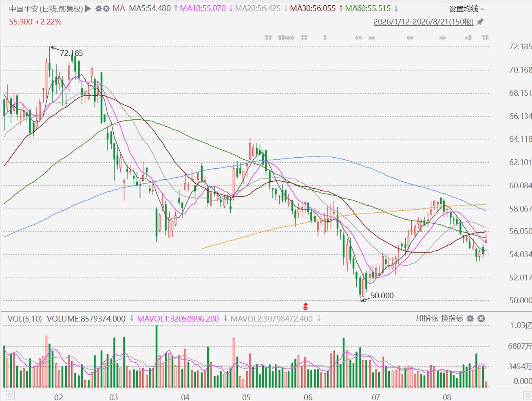Open MA indicator settings gear
Screen dimensions: 532x401
click(x=99, y=9)
